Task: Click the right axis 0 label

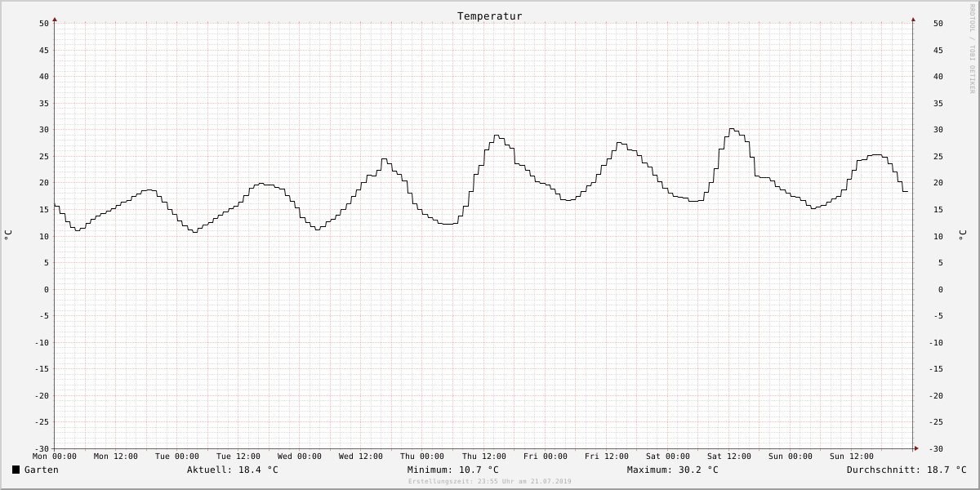Action: tap(941, 289)
